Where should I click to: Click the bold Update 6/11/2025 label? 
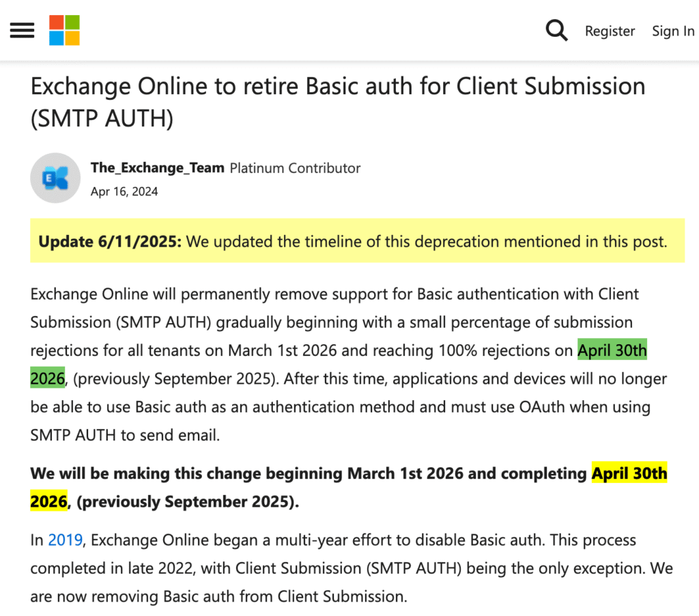110,241
